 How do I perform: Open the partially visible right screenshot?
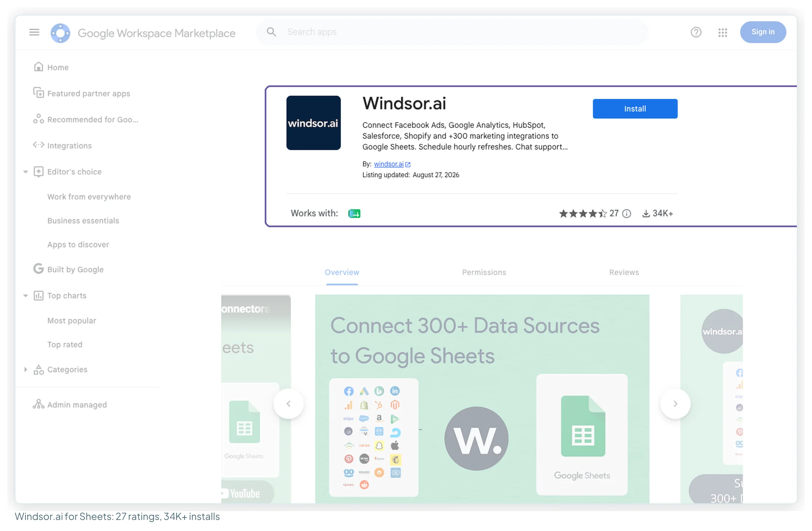tap(711, 399)
